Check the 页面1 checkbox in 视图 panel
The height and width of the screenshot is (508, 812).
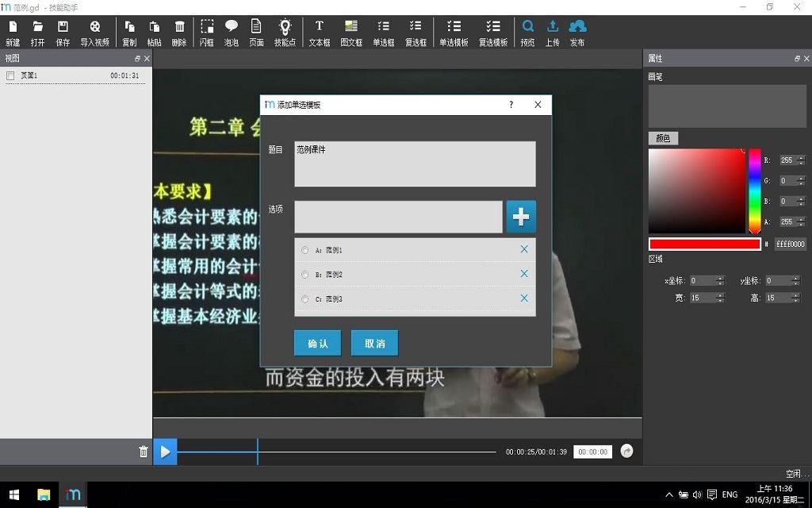click(10, 75)
